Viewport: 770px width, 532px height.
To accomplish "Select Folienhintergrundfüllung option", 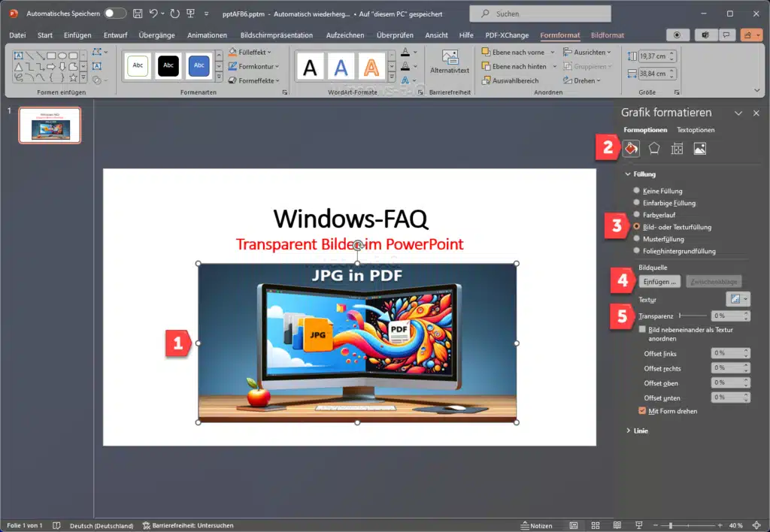I will tap(636, 251).
